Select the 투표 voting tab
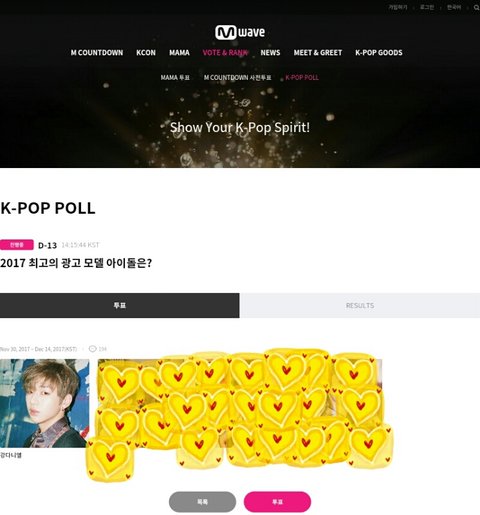This screenshot has width=480, height=515. [120, 305]
